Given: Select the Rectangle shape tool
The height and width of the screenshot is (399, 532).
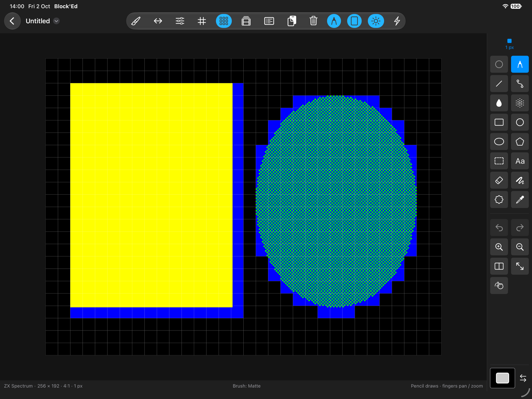Looking at the screenshot, I should [499, 122].
